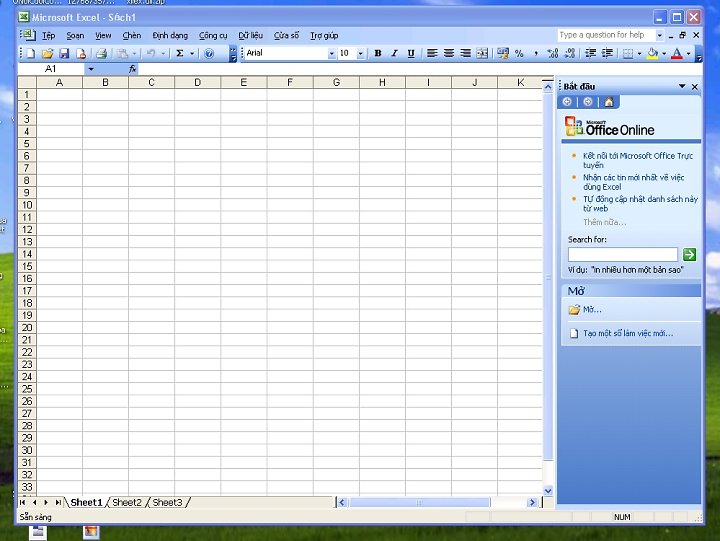Click the task pane Forward arrow
720x541 pixels.
[588, 102]
